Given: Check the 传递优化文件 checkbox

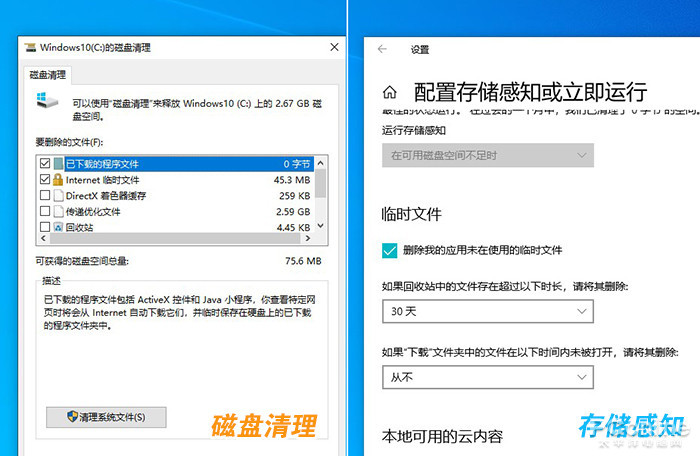Looking at the screenshot, I should pyautogui.click(x=45, y=211).
